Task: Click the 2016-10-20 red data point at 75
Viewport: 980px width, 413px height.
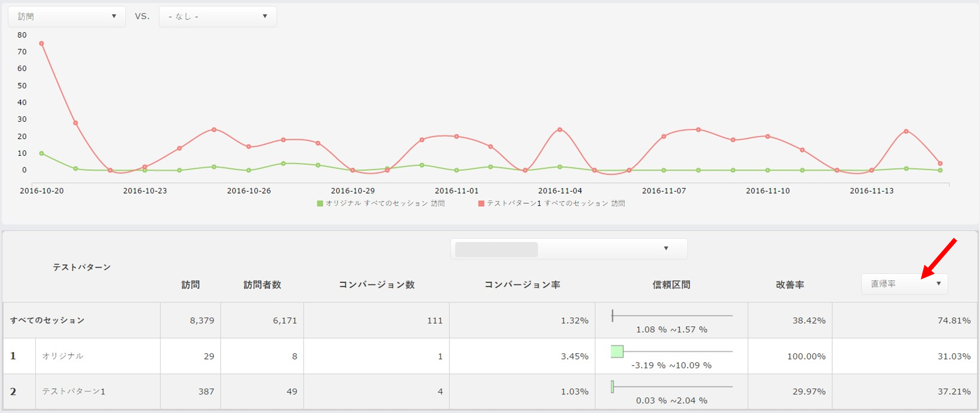Action: (41, 43)
